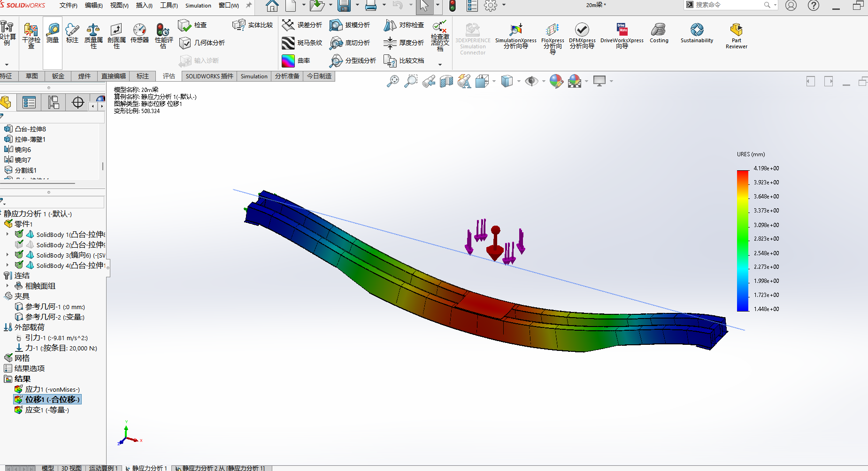The height and width of the screenshot is (471, 868).
Task: Toggle the Section View icon in view toolbar
Action: point(446,82)
